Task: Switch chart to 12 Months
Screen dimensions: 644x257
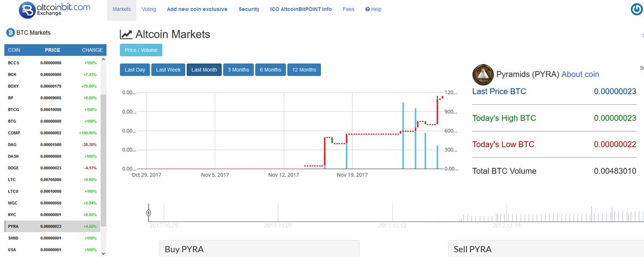Action: [304, 70]
